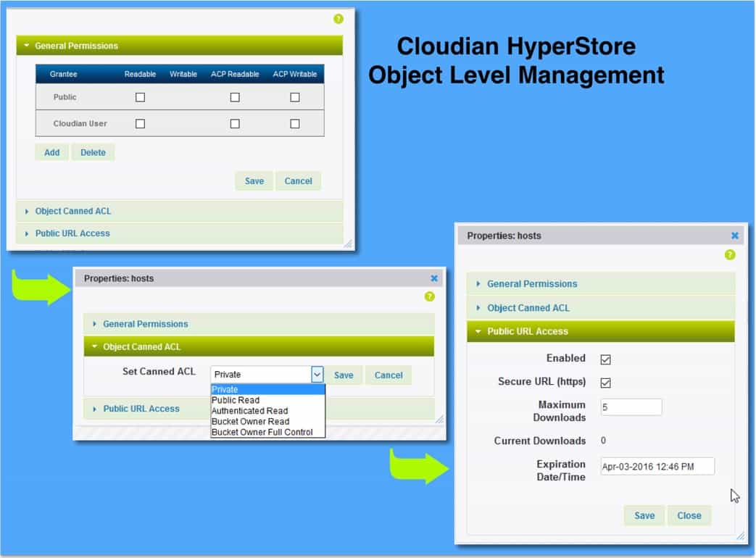Open help icon in Public URL properties window

(730, 254)
